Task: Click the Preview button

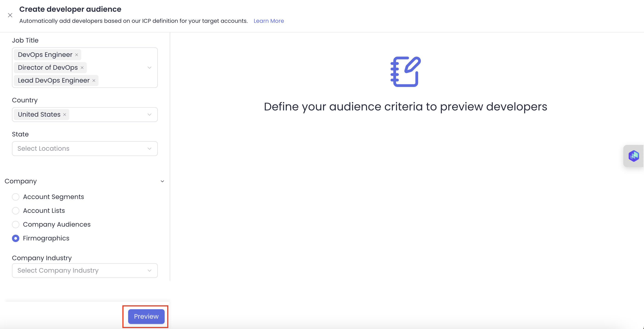Action: point(146,317)
